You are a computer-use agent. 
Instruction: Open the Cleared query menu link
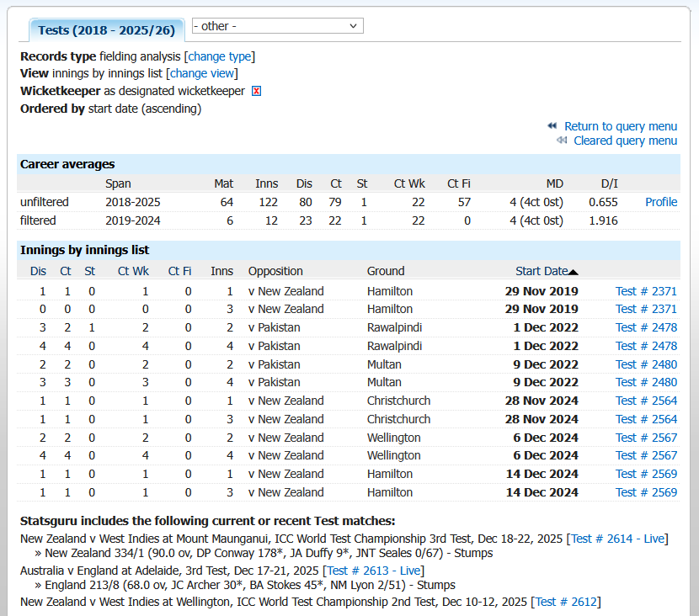(625, 141)
